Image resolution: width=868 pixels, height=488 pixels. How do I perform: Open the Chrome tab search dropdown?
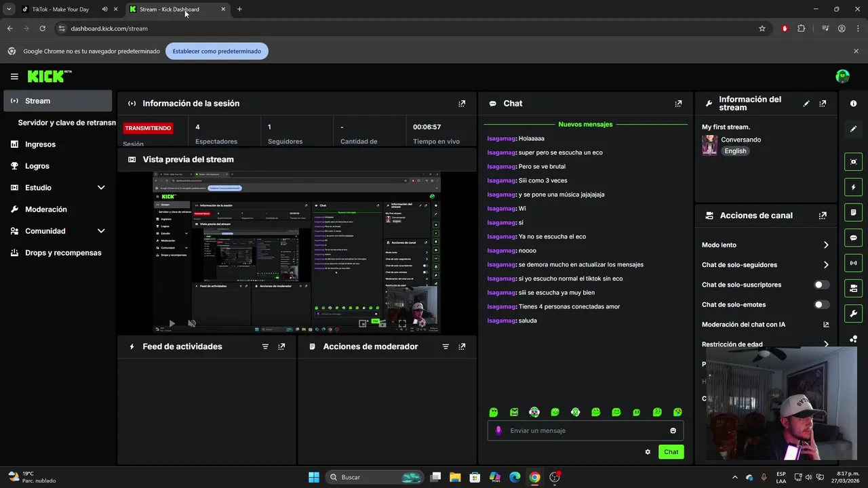tap(9, 9)
